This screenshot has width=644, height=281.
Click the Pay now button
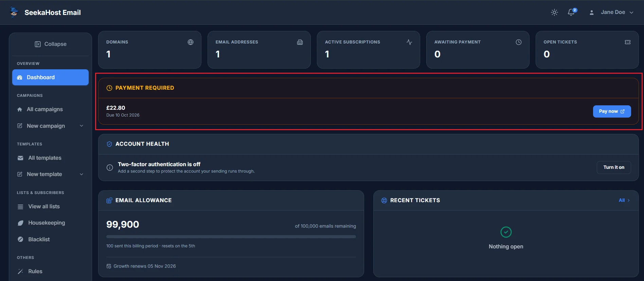click(x=612, y=111)
